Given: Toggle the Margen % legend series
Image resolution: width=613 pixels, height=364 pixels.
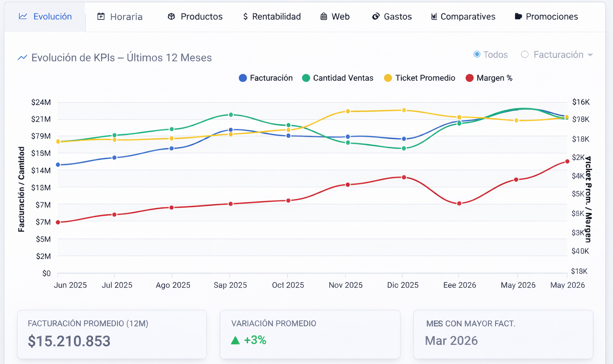Looking at the screenshot, I should click(489, 78).
